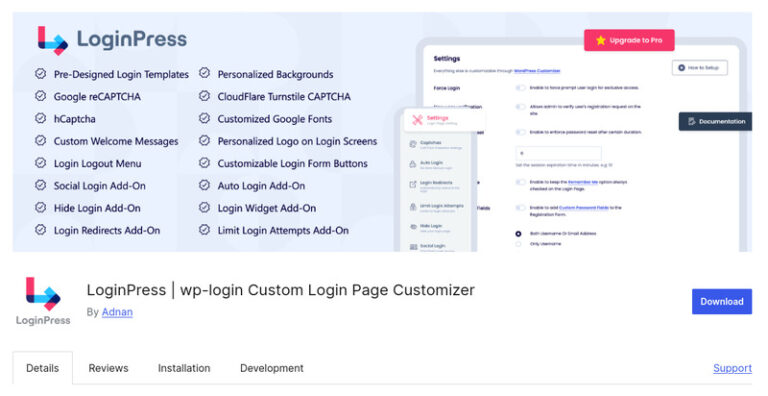This screenshot has height=396, width=768.
Task: Click the star icon on Upgrade to Pro
Action: [x=600, y=40]
